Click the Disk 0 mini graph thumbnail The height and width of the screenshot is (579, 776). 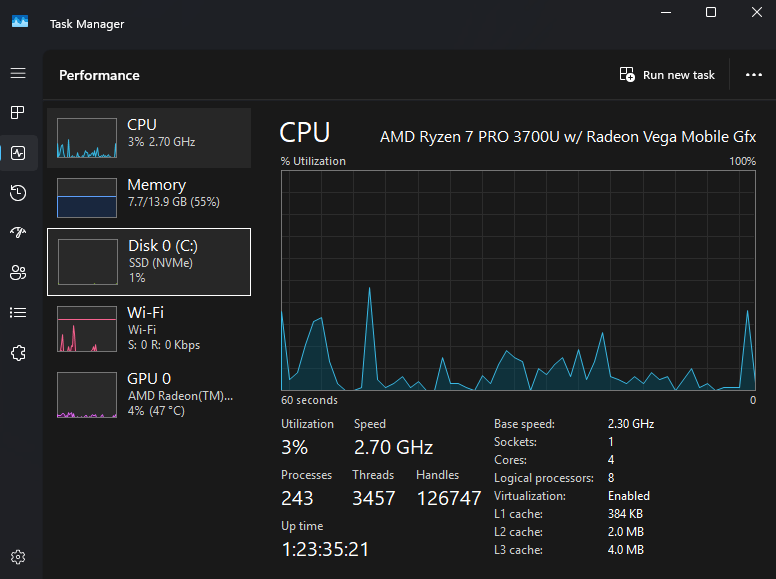(x=88, y=262)
